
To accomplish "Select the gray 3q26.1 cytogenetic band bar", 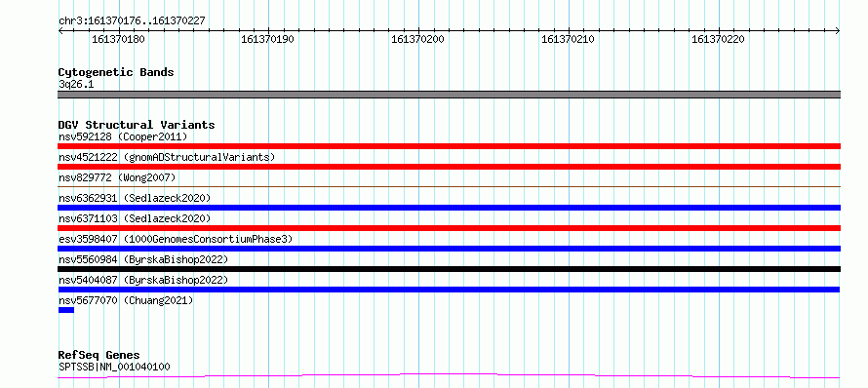I will 449,95.
